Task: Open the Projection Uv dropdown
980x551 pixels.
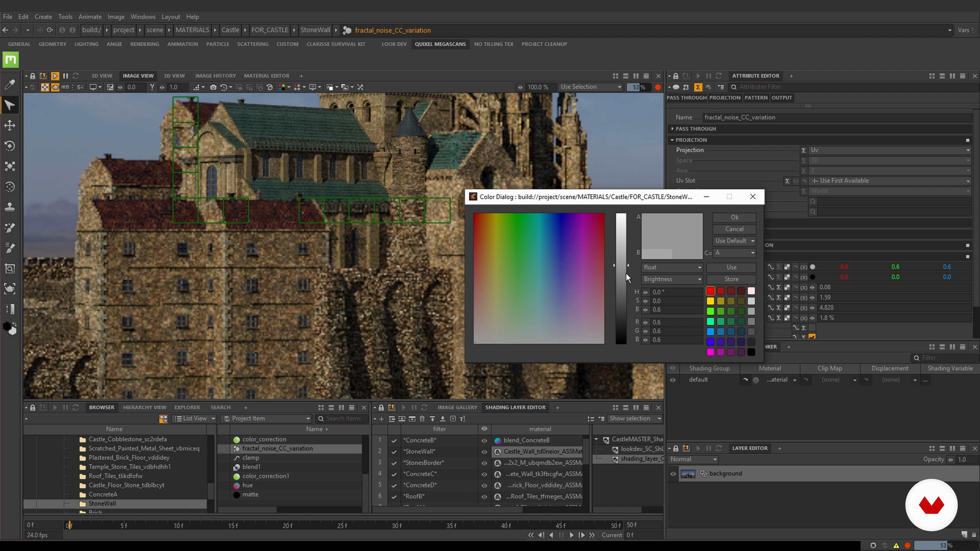Action: 889,150
